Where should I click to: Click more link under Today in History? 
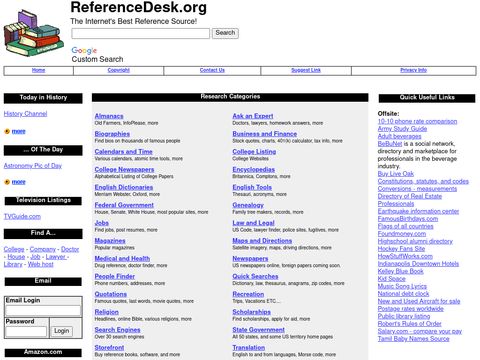[x=18, y=131]
